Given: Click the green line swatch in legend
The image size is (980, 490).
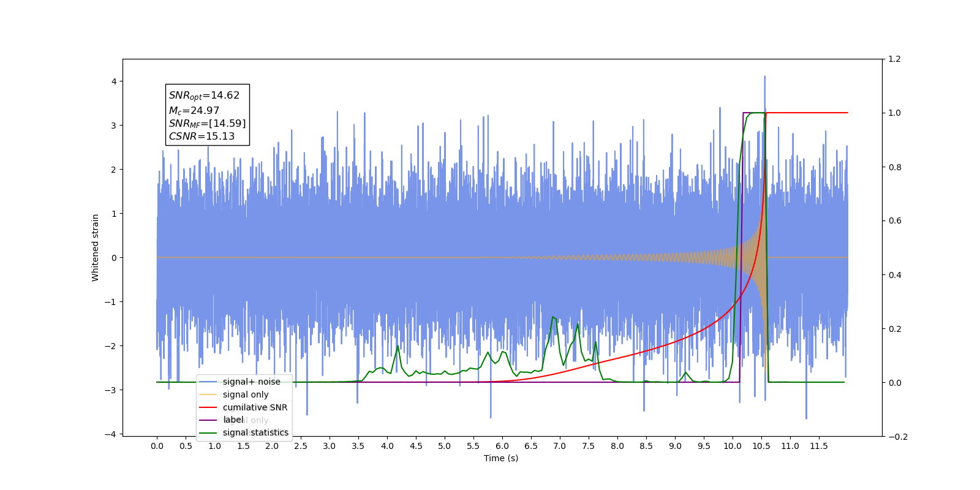Looking at the screenshot, I should click(x=208, y=432).
